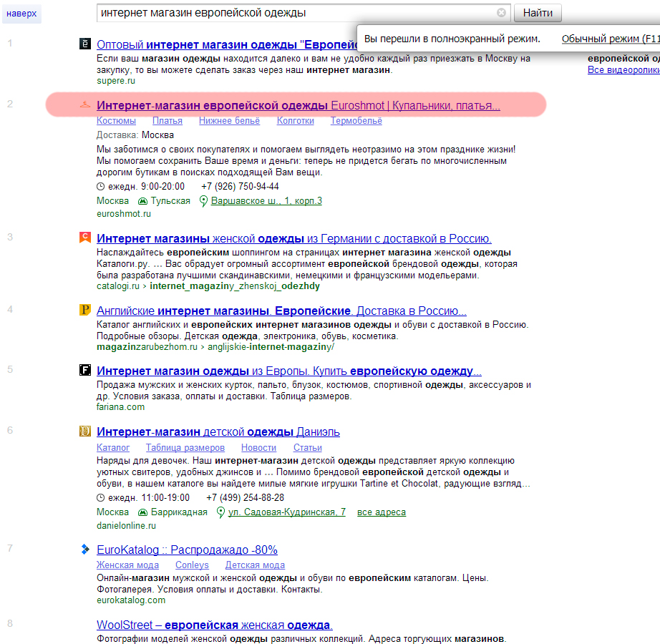Click the eurokatalog.com green URL
The image size is (660, 644).
tap(131, 600)
